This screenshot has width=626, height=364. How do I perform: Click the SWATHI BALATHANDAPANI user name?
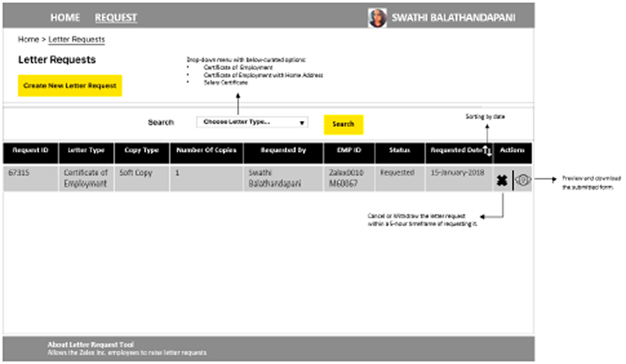coord(453,18)
